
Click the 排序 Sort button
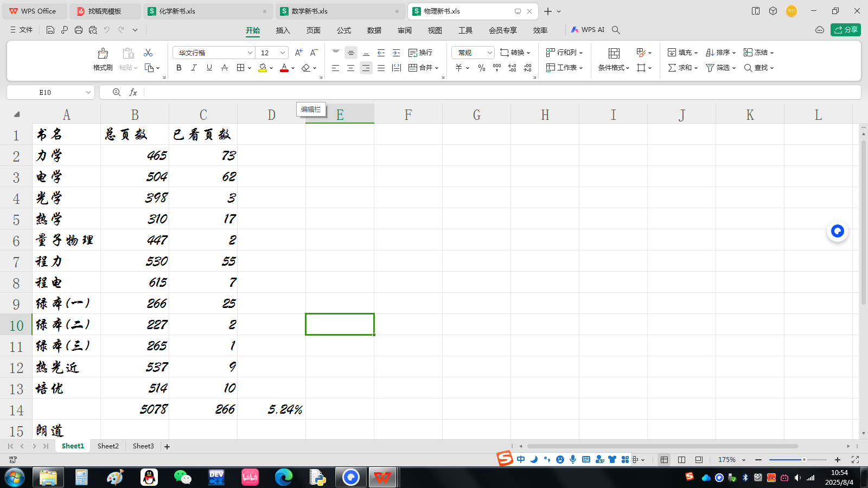(720, 53)
